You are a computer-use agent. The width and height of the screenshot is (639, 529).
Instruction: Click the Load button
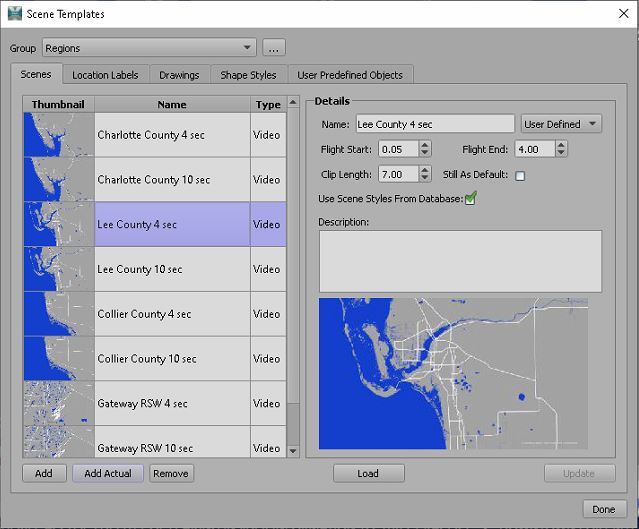pos(368,474)
